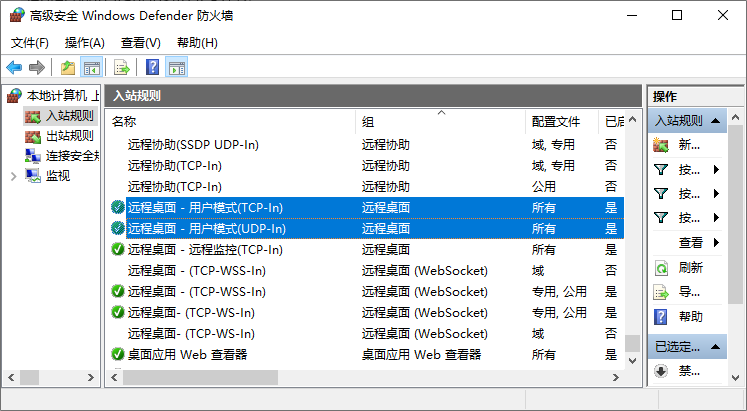Open the 查看(V) menu

point(140,43)
